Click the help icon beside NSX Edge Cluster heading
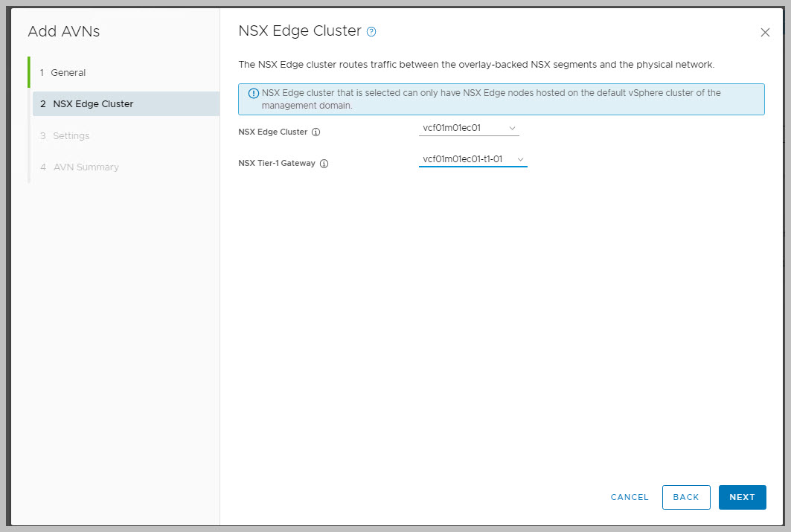Viewport: 791px width, 532px height. coord(371,32)
